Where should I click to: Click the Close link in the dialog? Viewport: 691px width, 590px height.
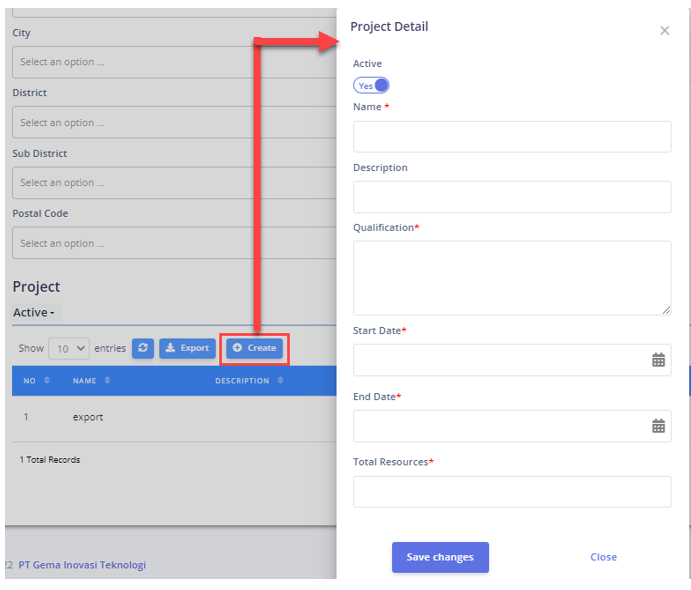point(603,557)
